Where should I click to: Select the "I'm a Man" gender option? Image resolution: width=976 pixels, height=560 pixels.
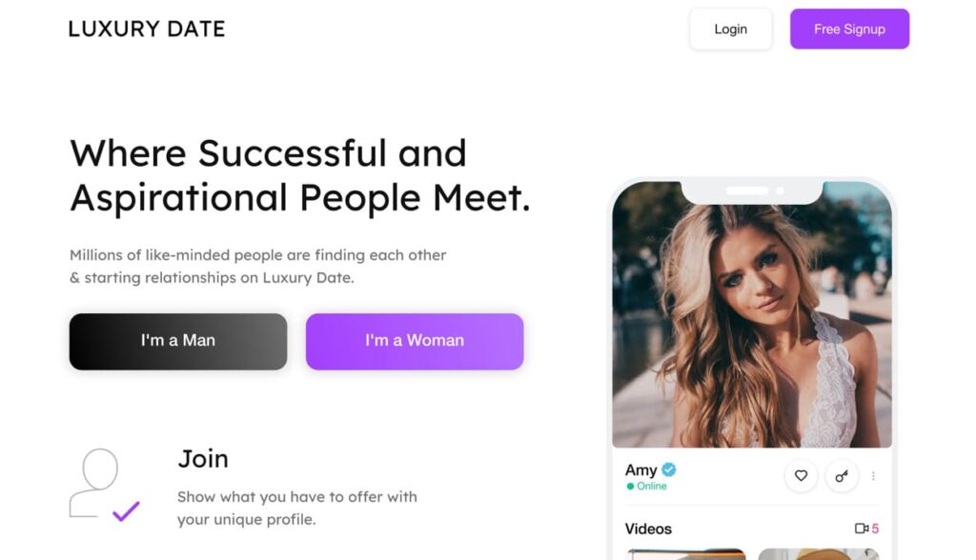click(177, 341)
